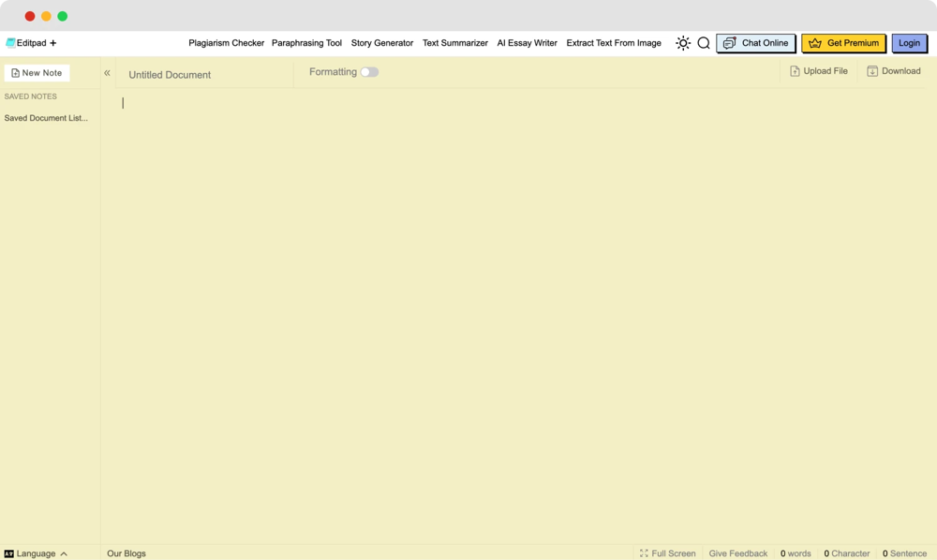This screenshot has width=937, height=560.
Task: Click the Download icon
Action: (x=872, y=70)
